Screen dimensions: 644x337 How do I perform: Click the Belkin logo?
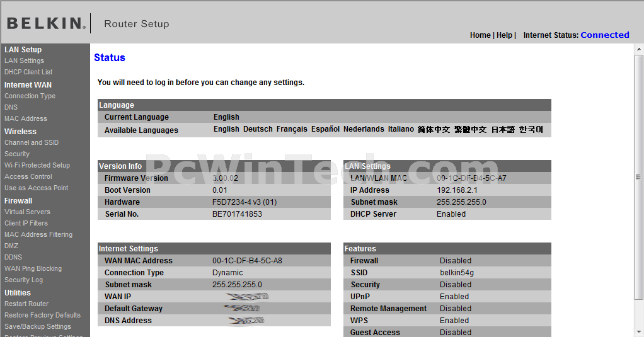[47, 23]
